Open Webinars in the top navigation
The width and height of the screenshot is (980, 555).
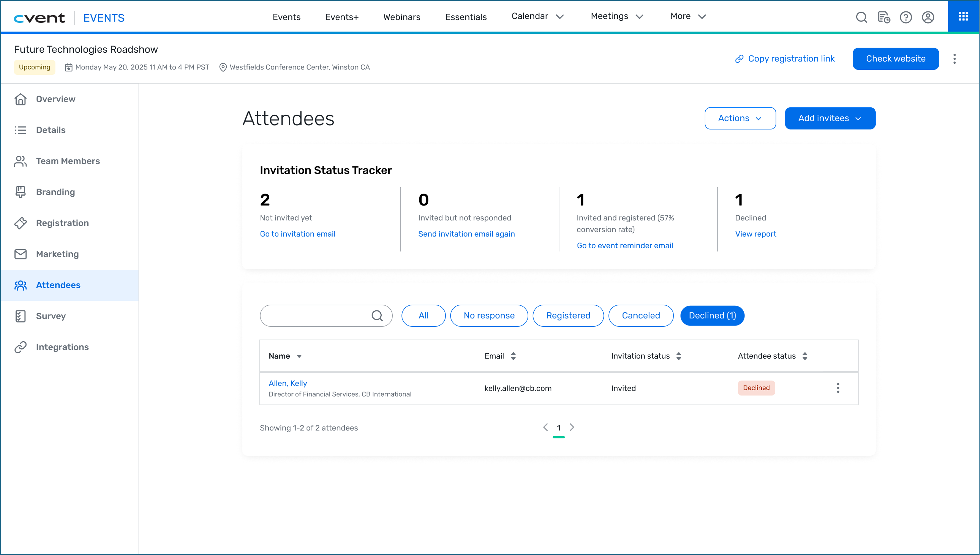click(401, 17)
